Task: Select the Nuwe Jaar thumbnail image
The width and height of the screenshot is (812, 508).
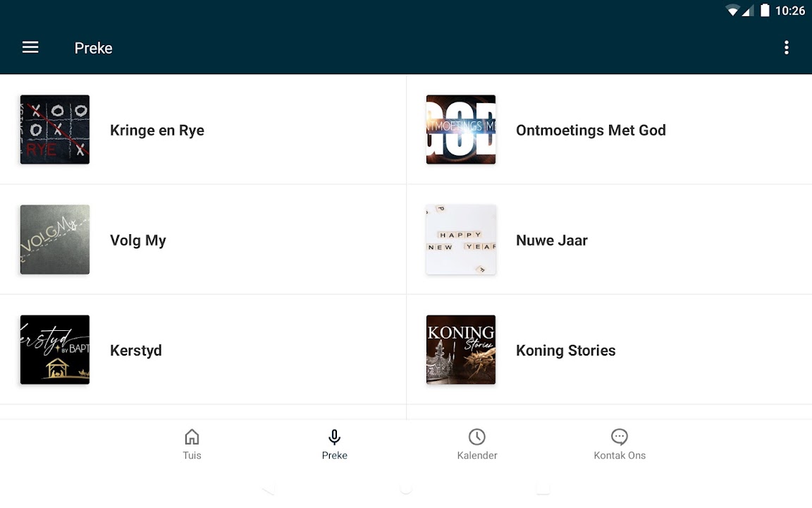Action: coord(461,240)
